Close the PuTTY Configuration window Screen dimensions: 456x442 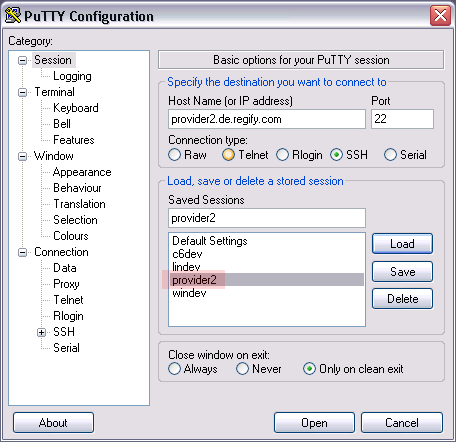point(440,15)
